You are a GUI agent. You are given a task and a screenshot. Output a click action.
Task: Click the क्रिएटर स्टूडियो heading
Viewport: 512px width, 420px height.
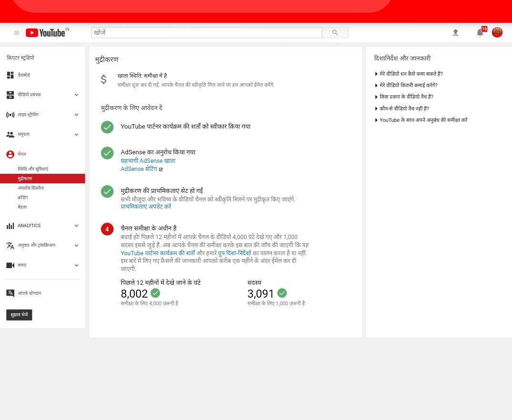point(20,58)
